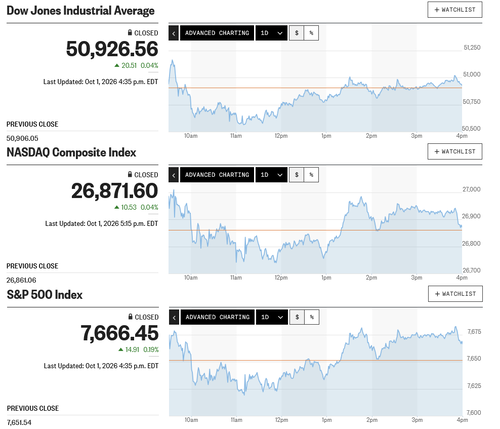
Task: Open the NASDAQ 1D timeframe dropdown
Action: tap(271, 175)
